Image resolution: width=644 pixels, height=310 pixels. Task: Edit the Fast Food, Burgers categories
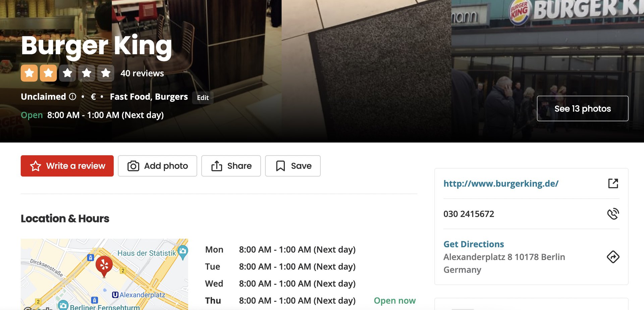click(203, 98)
